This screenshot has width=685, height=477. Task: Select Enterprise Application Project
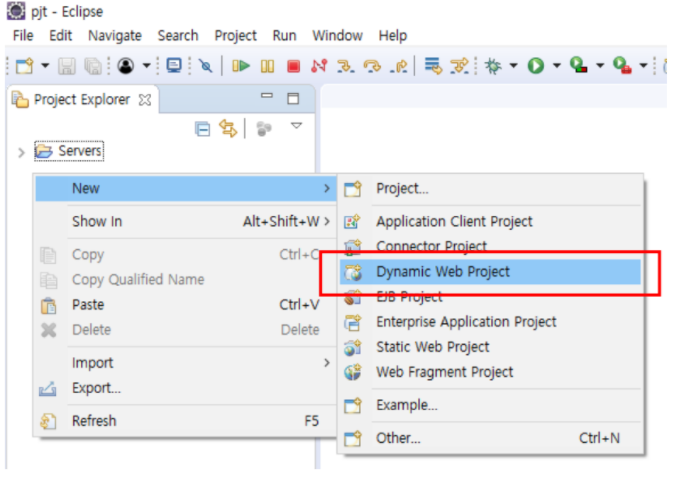click(490, 322)
